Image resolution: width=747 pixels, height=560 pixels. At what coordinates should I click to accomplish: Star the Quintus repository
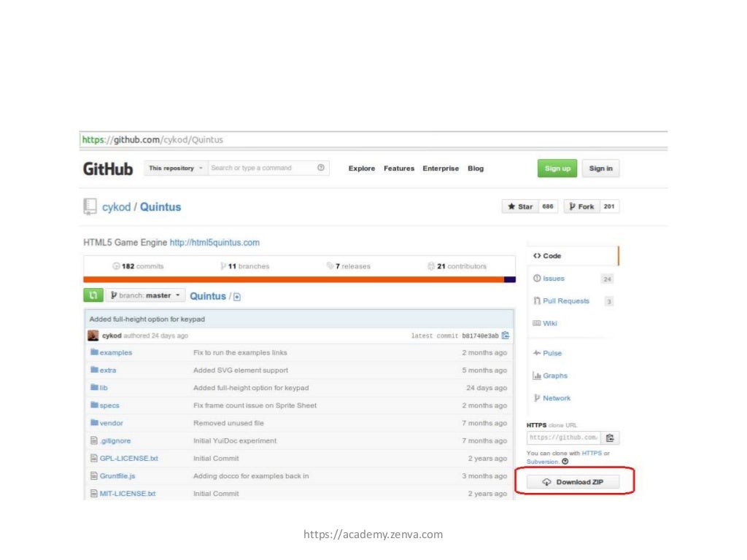(x=520, y=206)
